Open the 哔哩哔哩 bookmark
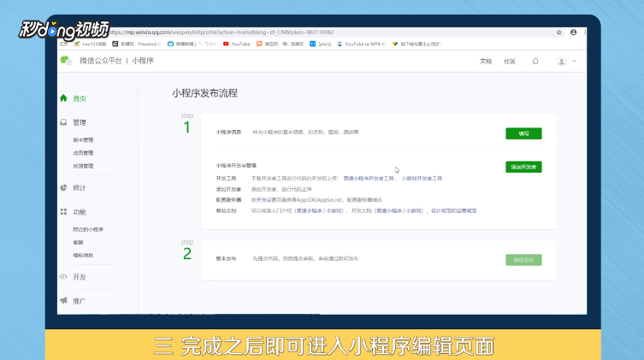Screen dimensions: 644x360 tap(192, 44)
